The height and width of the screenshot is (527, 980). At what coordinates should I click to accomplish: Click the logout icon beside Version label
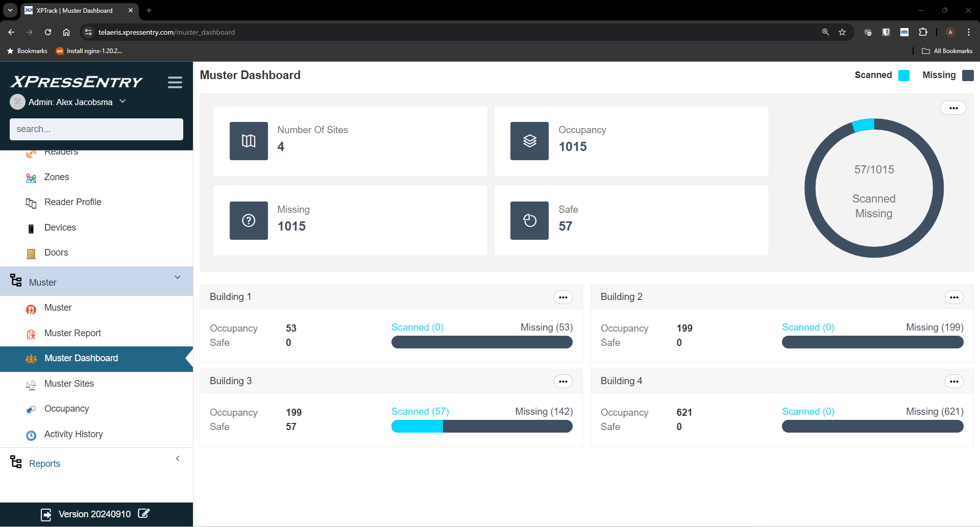click(46, 514)
